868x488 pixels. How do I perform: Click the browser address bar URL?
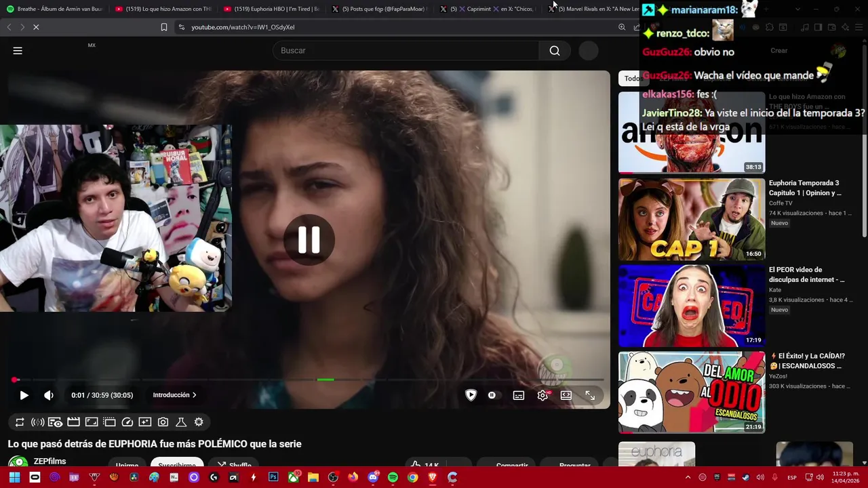pos(243,27)
